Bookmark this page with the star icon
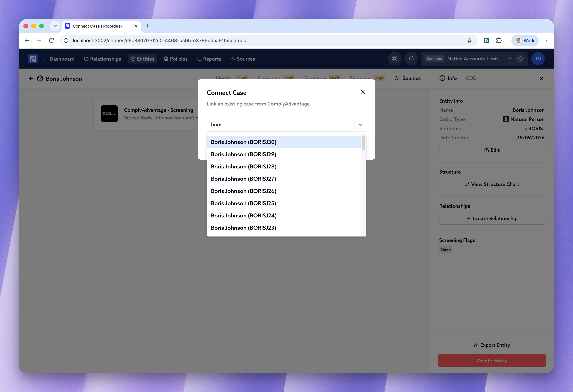Screen dimensions: 573x392 (469, 40)
